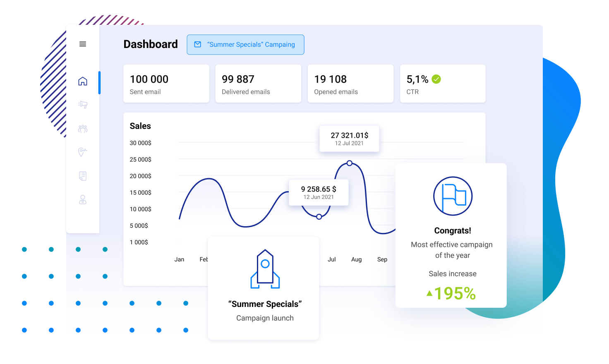Viewport: 609px width, 364px height.
Task: Click the rocket campaign launch icon
Action: [265, 269]
